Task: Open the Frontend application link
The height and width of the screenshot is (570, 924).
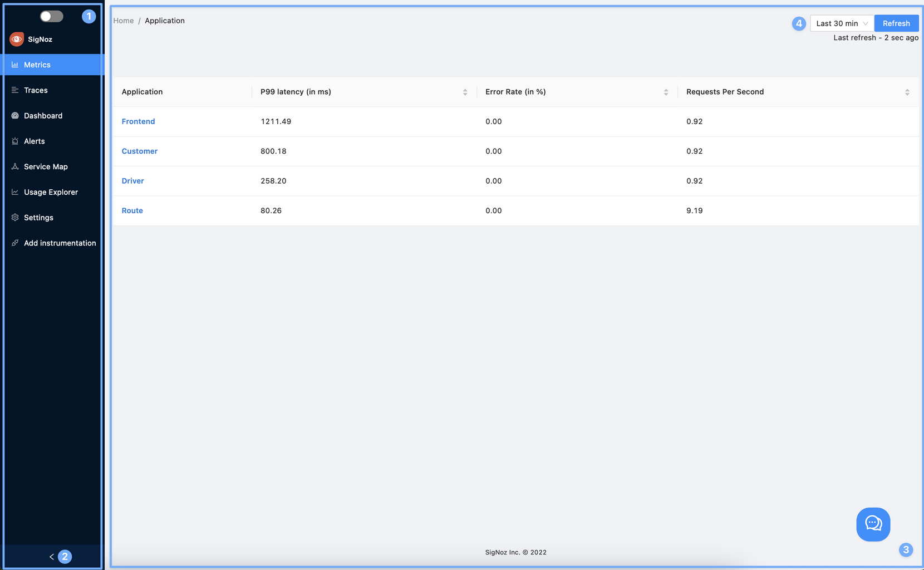Action: [138, 121]
